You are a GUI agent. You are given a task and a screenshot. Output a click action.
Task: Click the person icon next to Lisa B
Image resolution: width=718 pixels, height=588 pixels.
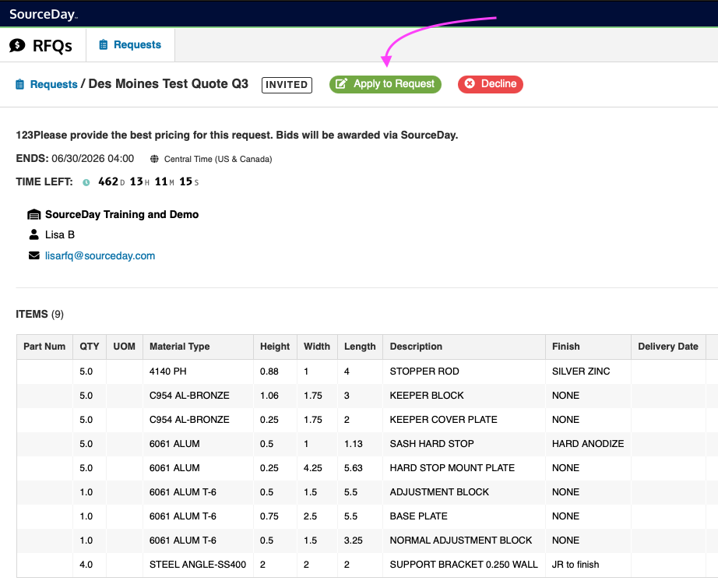pyautogui.click(x=34, y=234)
